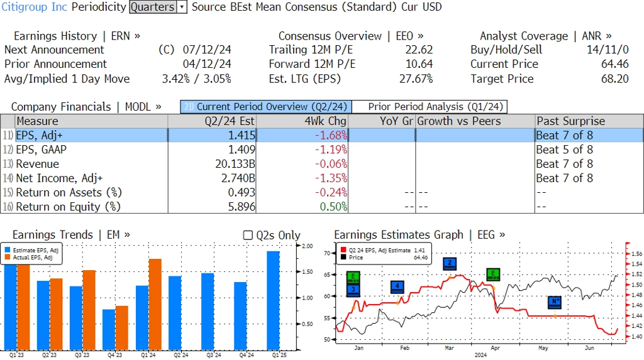This screenshot has height=360, width=644.
Task: Click Avg/Implied move 3.42% / 3.05%
Action: point(196,79)
